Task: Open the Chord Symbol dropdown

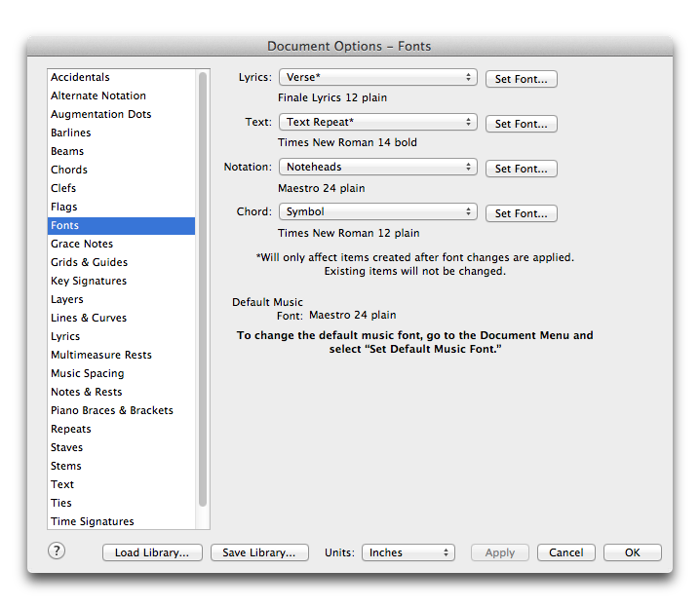Action: coord(378,211)
